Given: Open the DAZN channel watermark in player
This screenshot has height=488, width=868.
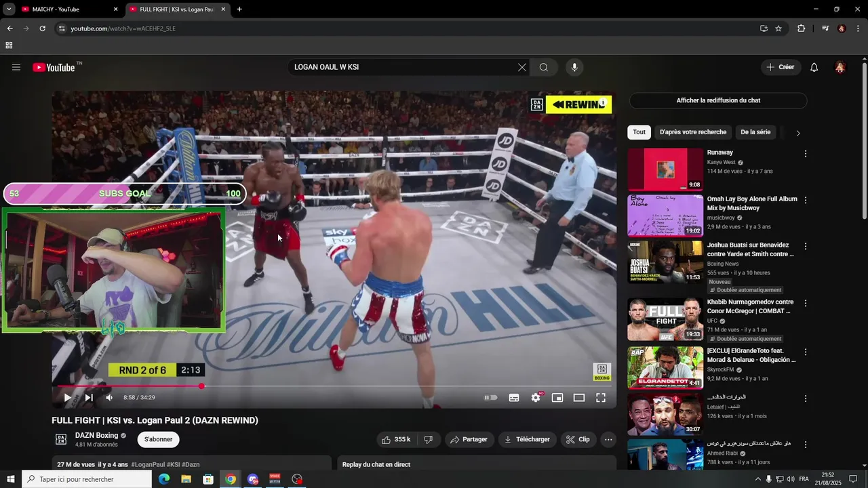Looking at the screenshot, I should pos(601,372).
